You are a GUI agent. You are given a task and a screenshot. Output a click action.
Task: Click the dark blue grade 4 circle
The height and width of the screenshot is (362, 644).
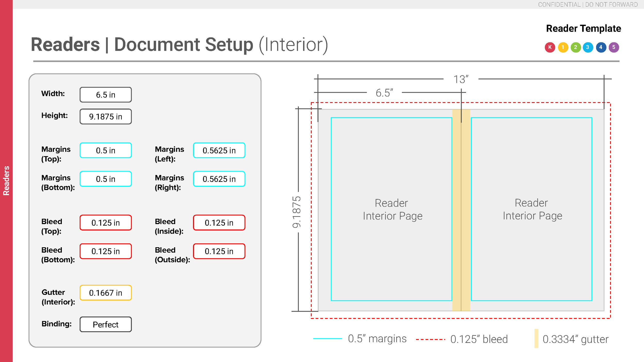point(601,47)
